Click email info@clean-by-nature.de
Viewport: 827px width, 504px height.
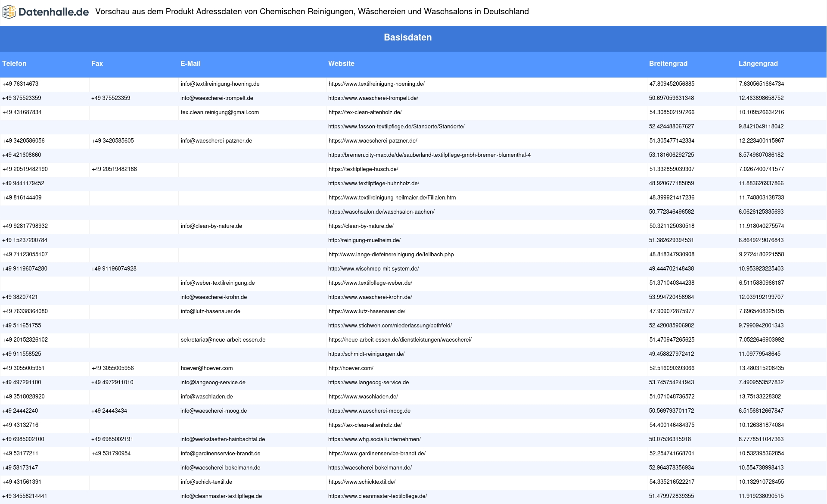[211, 226]
